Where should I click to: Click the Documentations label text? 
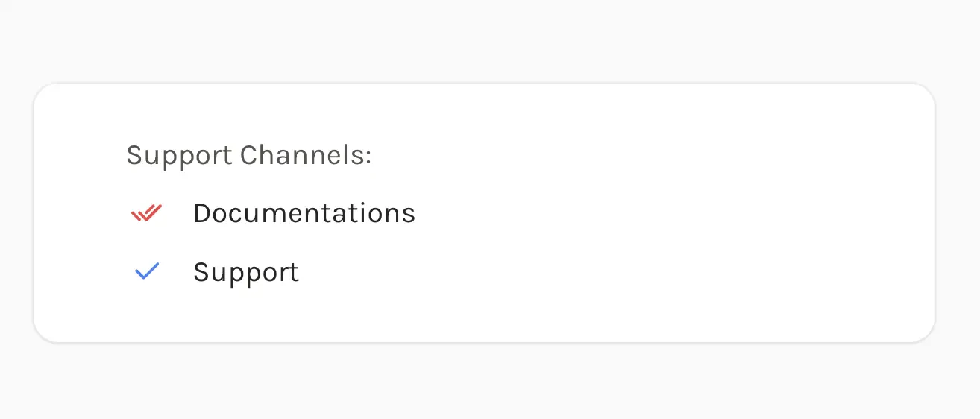(304, 213)
